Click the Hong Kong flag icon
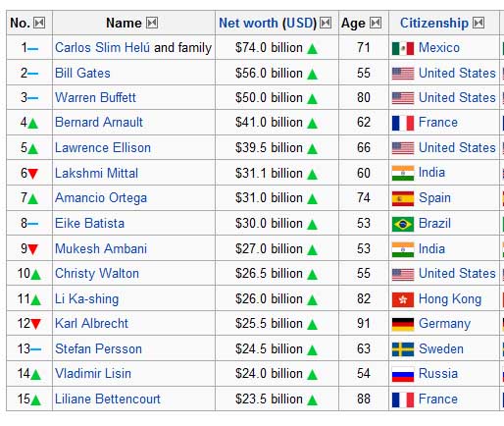The width and height of the screenshot is (504, 426). tap(403, 299)
